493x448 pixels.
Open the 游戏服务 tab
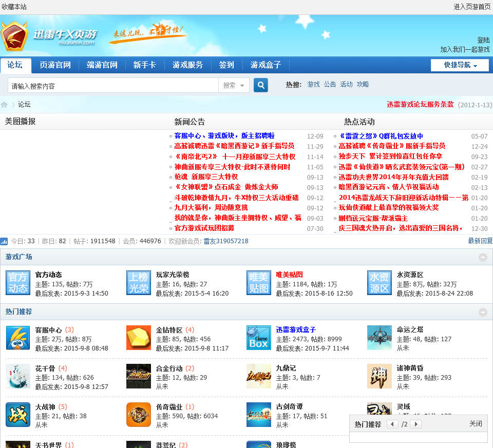point(188,65)
